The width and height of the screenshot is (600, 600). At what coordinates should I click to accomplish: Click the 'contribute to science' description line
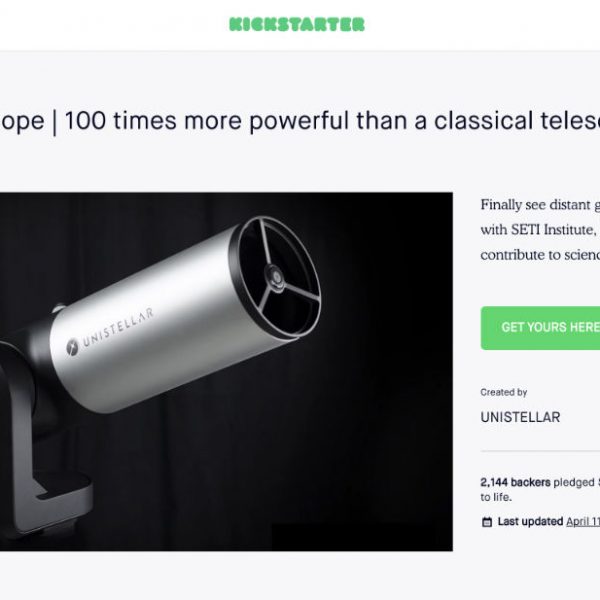pos(540,255)
